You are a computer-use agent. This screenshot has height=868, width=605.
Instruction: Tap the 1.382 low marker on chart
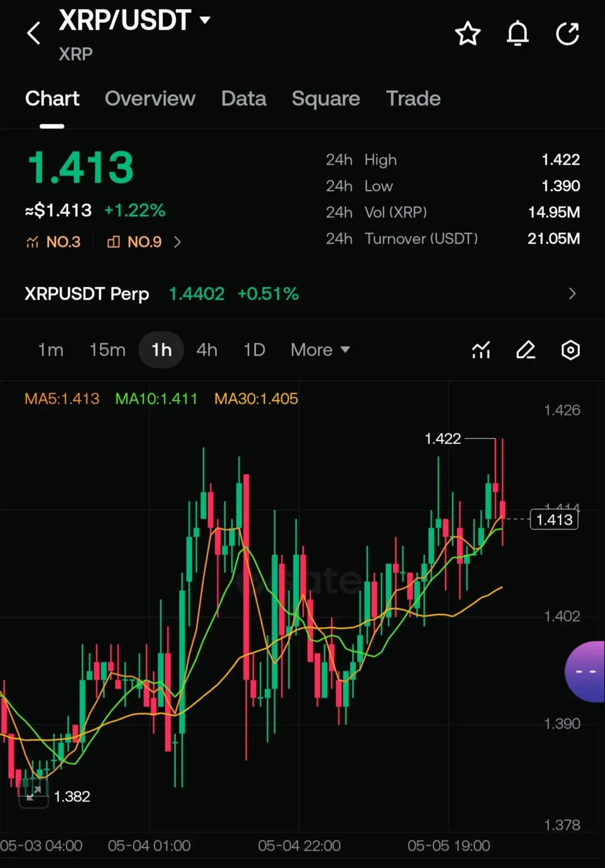coord(72,796)
